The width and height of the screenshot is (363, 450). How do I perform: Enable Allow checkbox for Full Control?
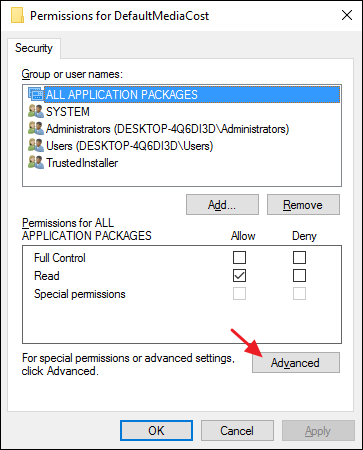coord(239,258)
